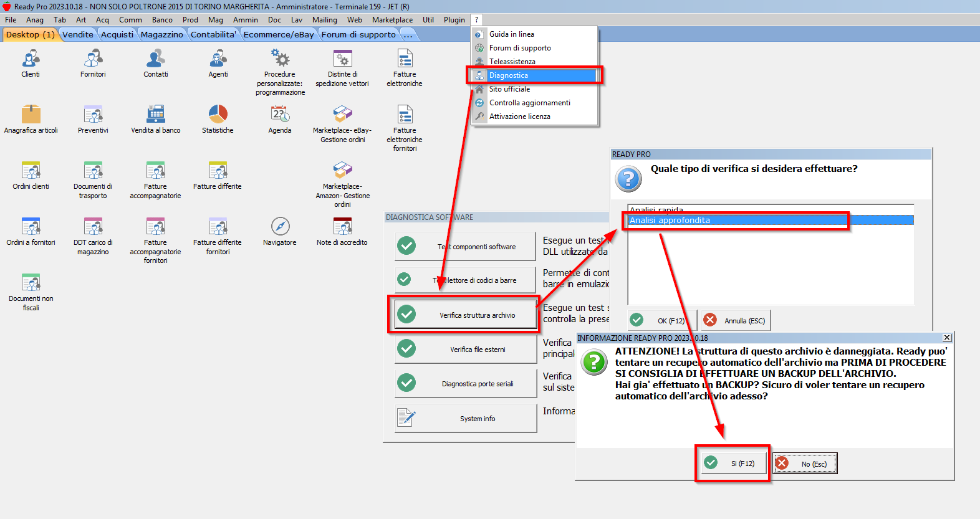Choose Forum di supporto in help menu
This screenshot has height=519, width=980.
click(x=534, y=48)
